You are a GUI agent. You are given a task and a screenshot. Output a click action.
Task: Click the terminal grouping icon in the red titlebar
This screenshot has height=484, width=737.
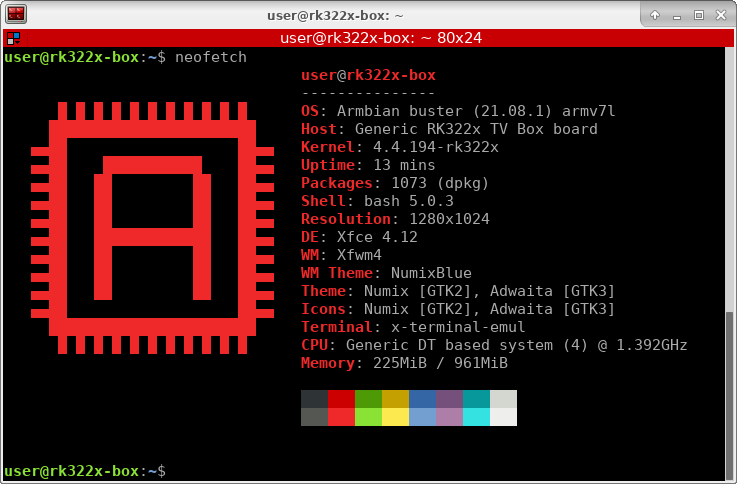click(x=12, y=39)
